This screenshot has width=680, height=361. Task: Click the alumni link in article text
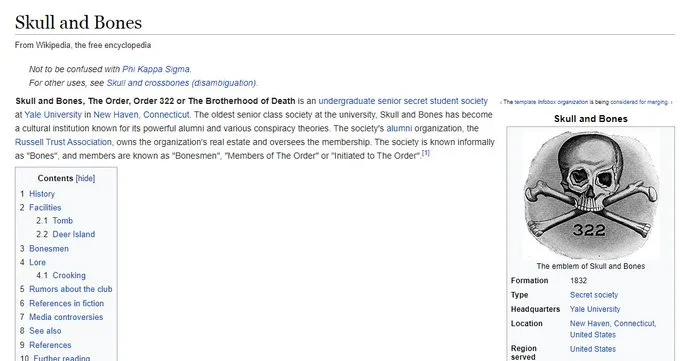(x=399, y=128)
